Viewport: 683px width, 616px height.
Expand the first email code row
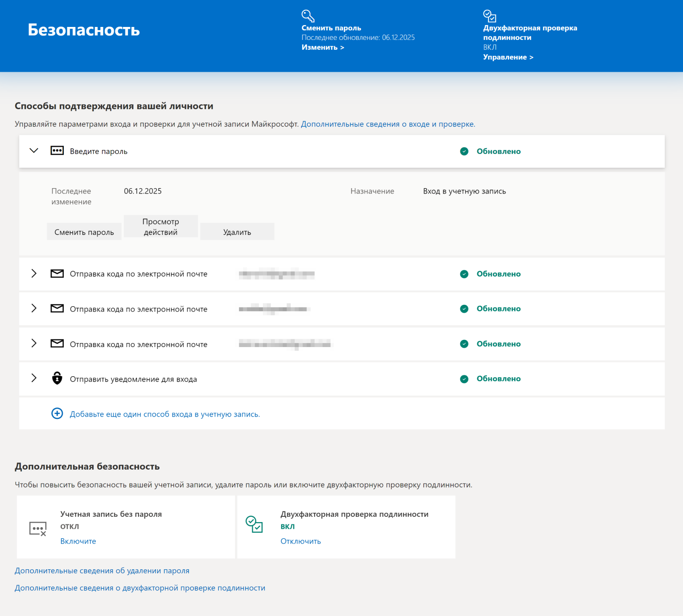tap(34, 273)
